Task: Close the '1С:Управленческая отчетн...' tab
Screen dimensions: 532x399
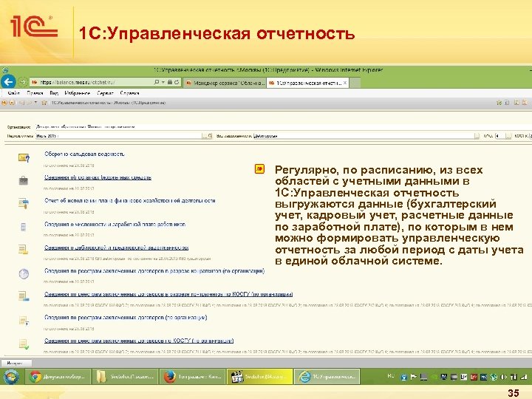Action: (345, 83)
